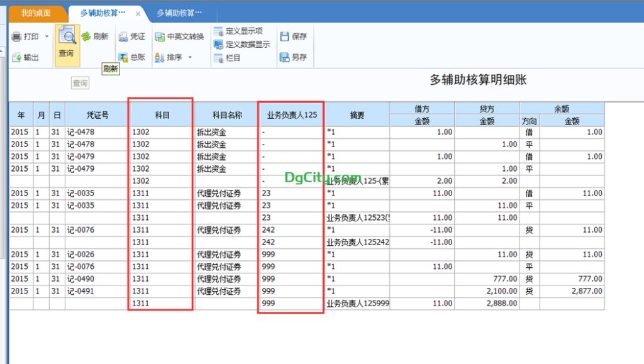Open the 凭证 (Voucher) toolbar icon

point(124,36)
